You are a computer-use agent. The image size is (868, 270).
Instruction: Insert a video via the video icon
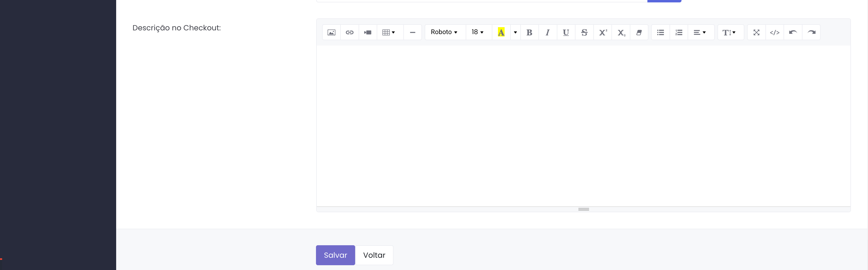tap(368, 32)
